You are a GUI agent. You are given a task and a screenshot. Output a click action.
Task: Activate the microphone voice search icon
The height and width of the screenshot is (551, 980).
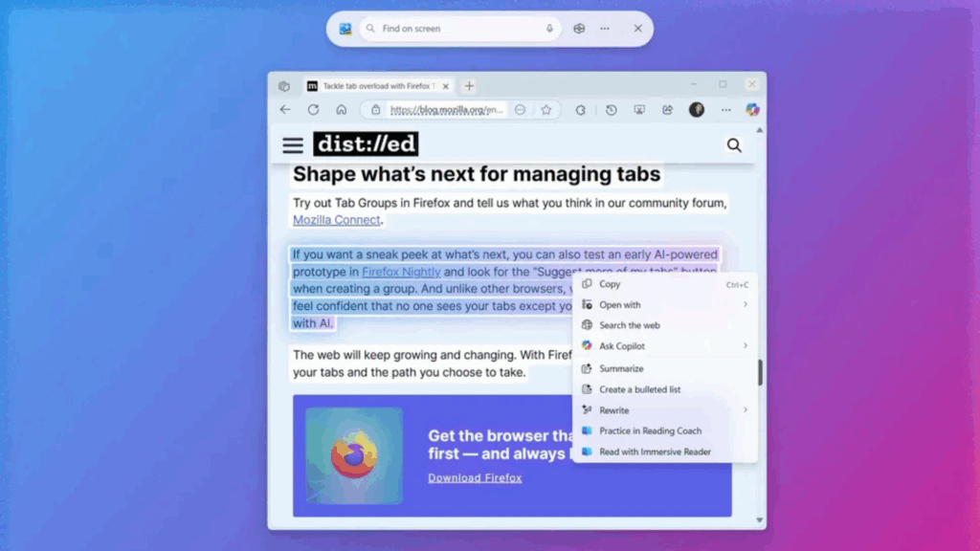[x=549, y=29]
